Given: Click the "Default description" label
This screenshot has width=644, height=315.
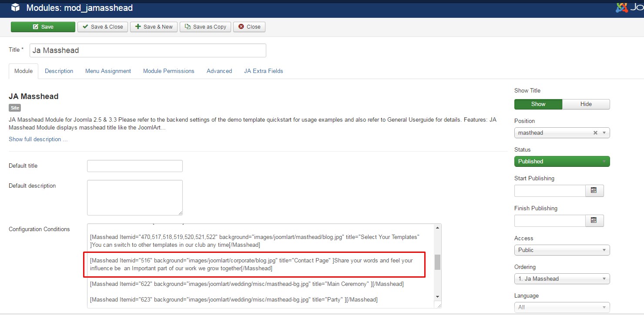Looking at the screenshot, I should (x=32, y=186).
